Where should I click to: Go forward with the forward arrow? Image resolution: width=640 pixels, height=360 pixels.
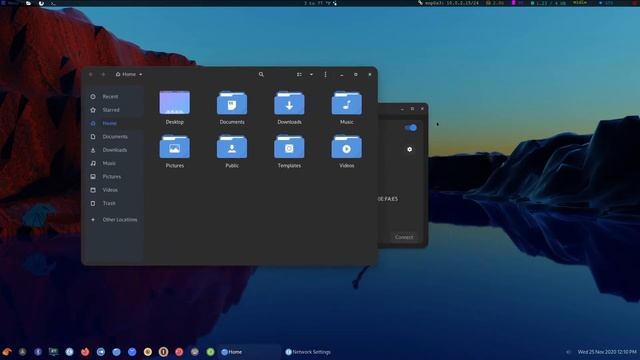pos(103,74)
